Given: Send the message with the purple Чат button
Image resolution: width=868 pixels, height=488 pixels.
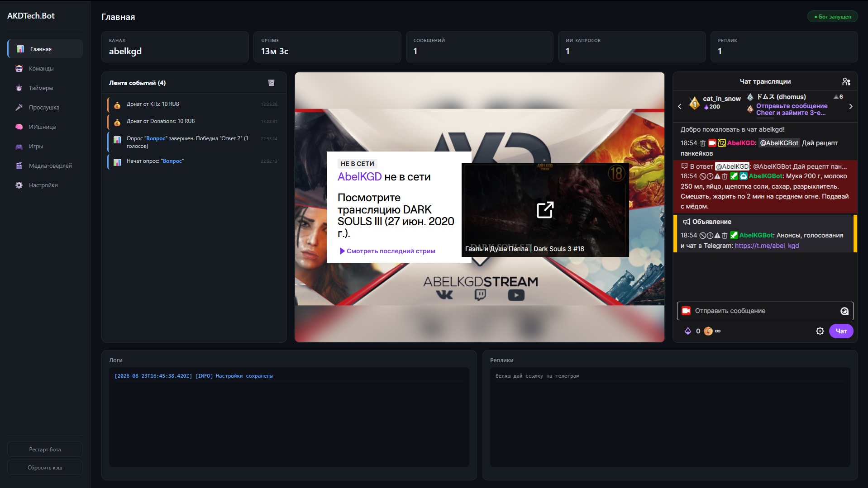Looking at the screenshot, I should coord(841,331).
